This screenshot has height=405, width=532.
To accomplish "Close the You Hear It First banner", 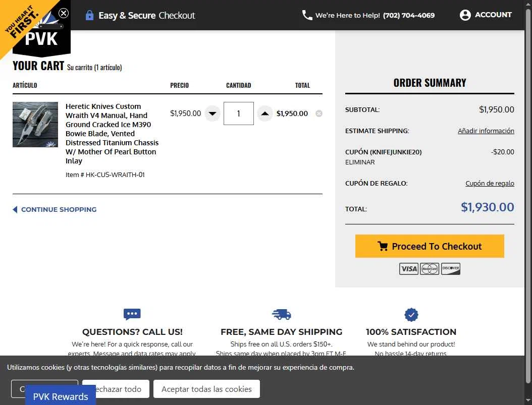I will point(64,13).
